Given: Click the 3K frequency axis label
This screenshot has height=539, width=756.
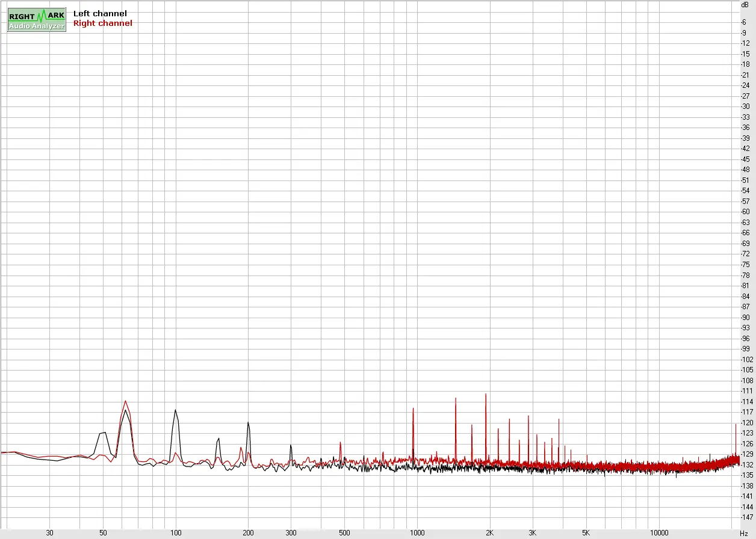Looking at the screenshot, I should (532, 533).
